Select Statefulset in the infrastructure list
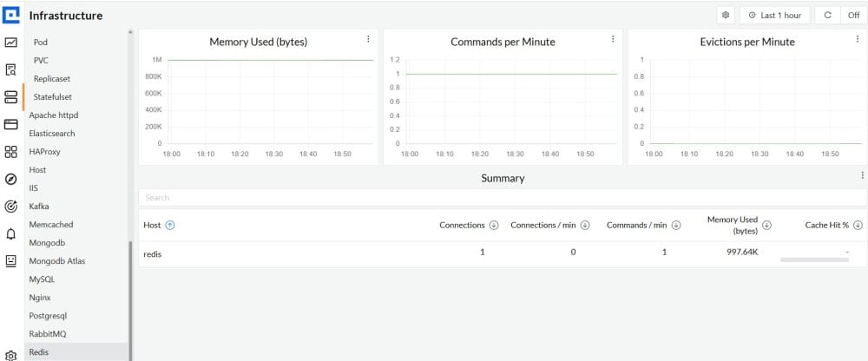The height and width of the screenshot is (361, 868). click(53, 97)
